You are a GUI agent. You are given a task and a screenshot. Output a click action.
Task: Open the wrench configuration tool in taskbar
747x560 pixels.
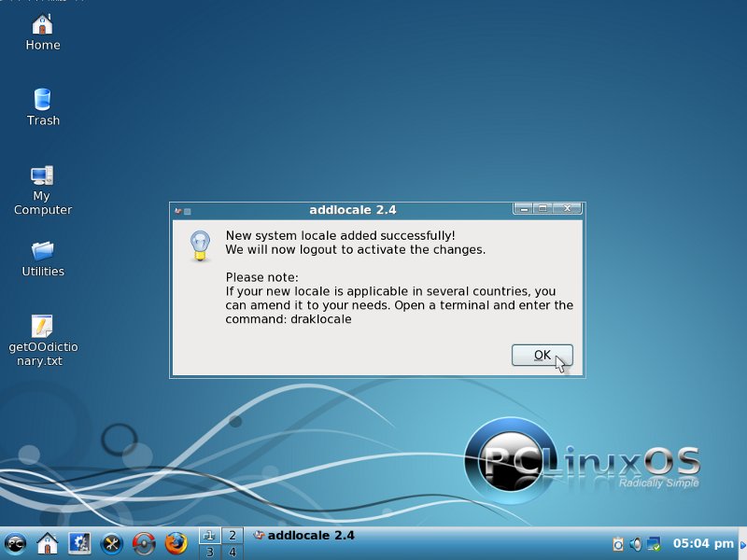click(111, 543)
